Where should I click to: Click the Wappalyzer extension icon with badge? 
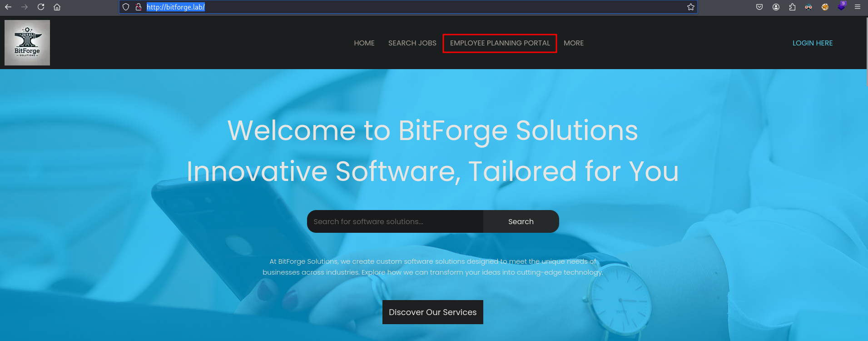coord(842,6)
